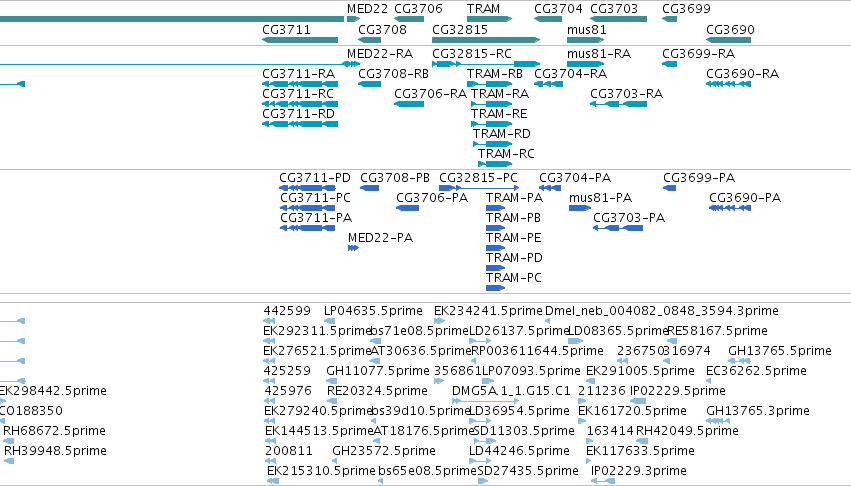Click EST GH11077.5prime
The image size is (851, 486).
(378, 371)
